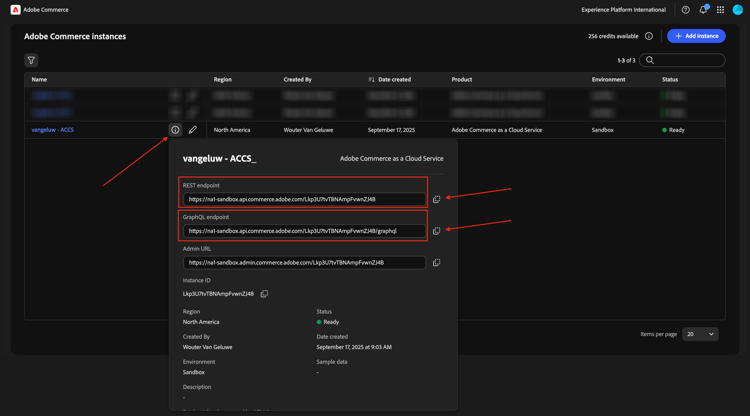Click the Instance ID value text
Screen dimensions: 750x416
(x=218, y=294)
